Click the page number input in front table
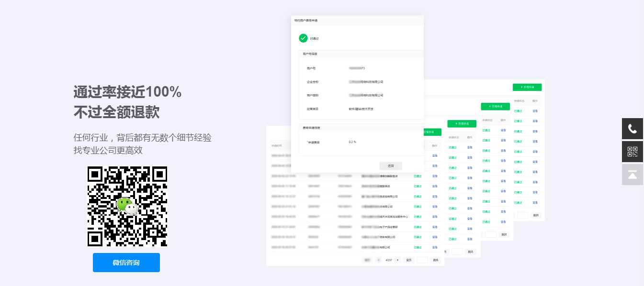This screenshot has height=286, width=644. 422,260
